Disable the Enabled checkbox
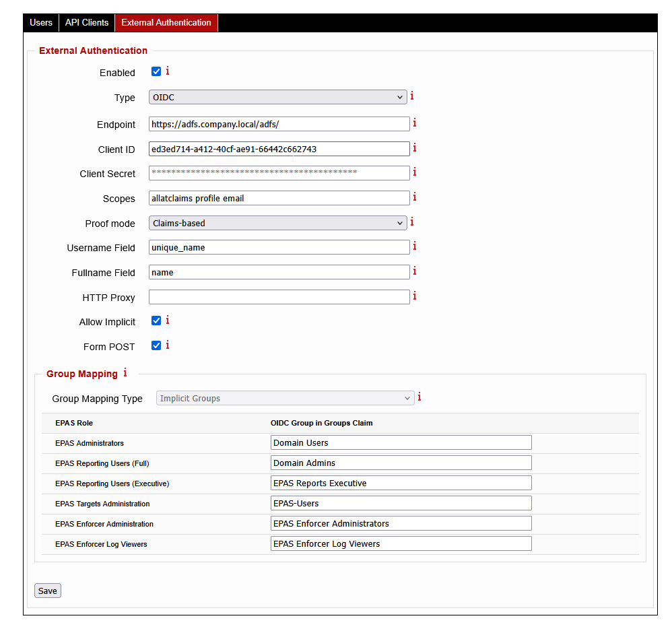 click(x=156, y=71)
